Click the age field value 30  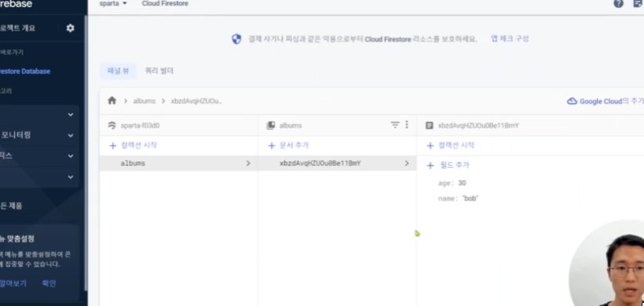pos(462,183)
